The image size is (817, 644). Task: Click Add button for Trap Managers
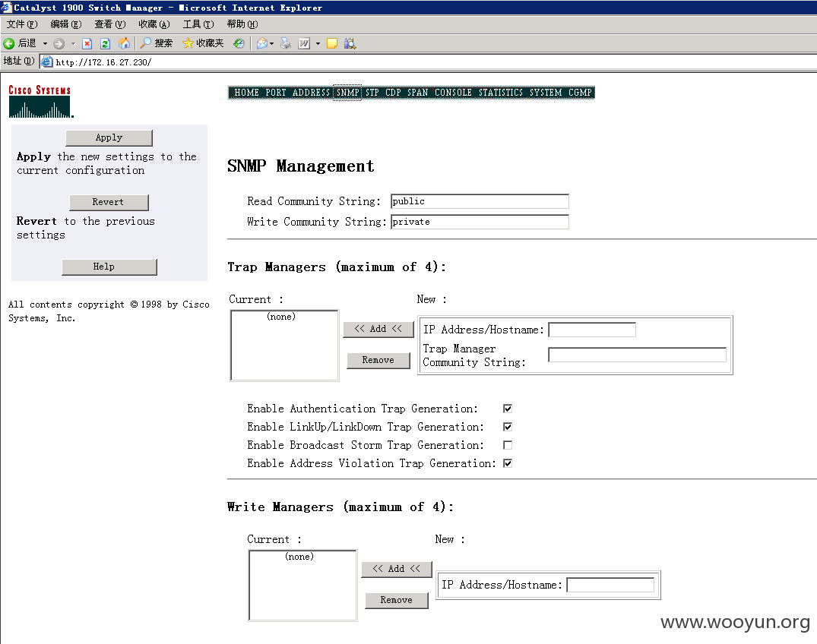pyautogui.click(x=378, y=329)
